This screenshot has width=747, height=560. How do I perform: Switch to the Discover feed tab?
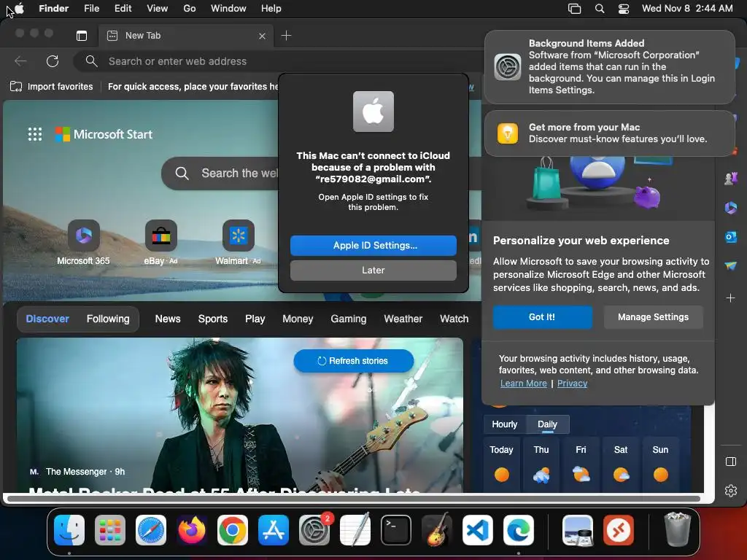[47, 319]
